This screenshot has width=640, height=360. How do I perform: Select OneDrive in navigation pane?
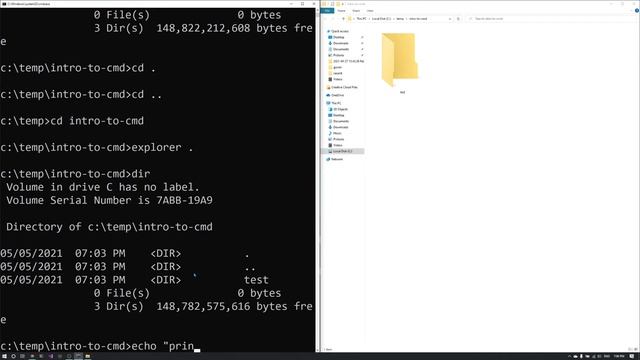[335, 95]
